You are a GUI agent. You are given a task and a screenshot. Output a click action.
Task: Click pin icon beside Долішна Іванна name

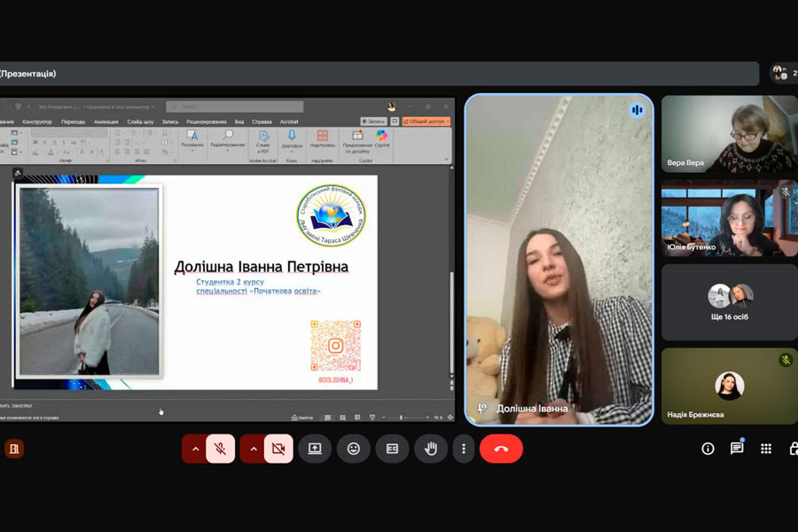[x=482, y=408]
